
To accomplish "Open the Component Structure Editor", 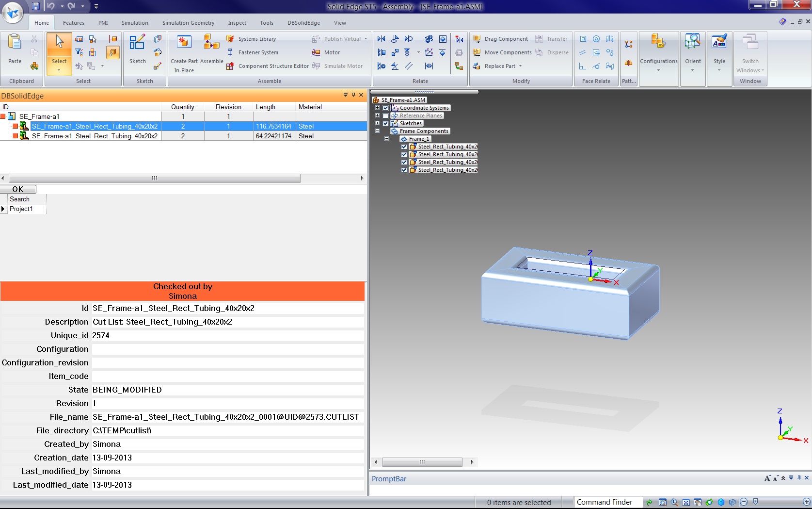I will [268, 66].
